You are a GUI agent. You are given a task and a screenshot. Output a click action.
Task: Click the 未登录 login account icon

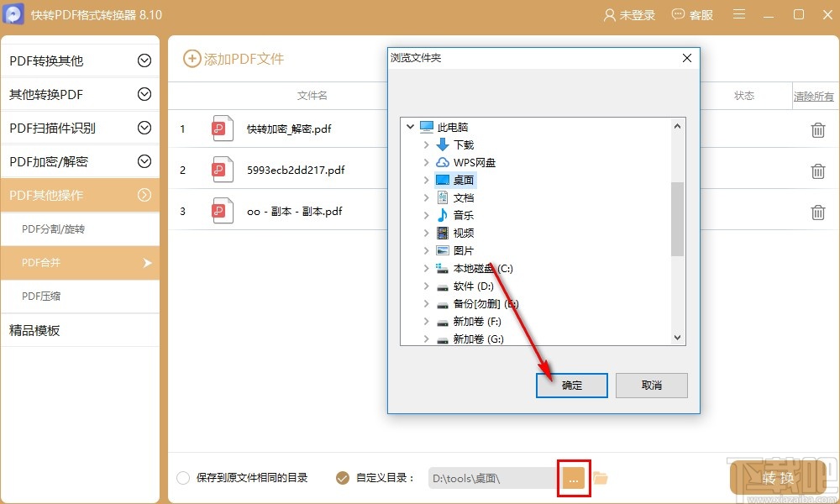click(628, 14)
